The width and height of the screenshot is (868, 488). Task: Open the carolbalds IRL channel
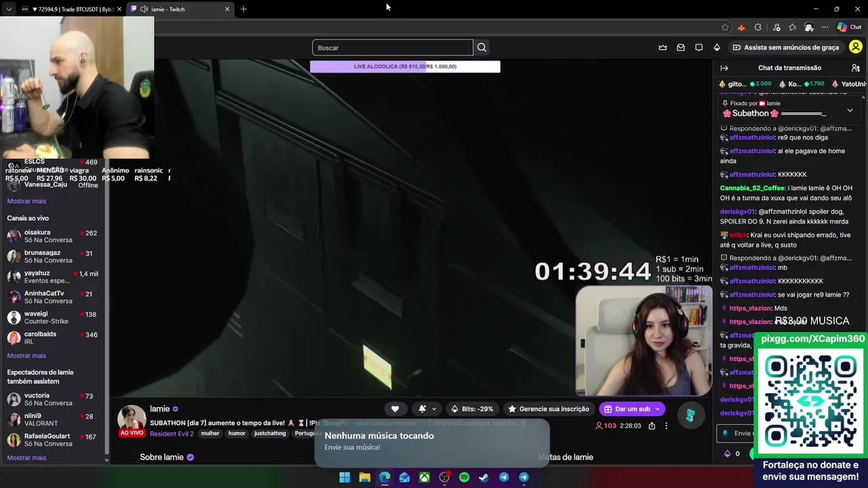53,338
